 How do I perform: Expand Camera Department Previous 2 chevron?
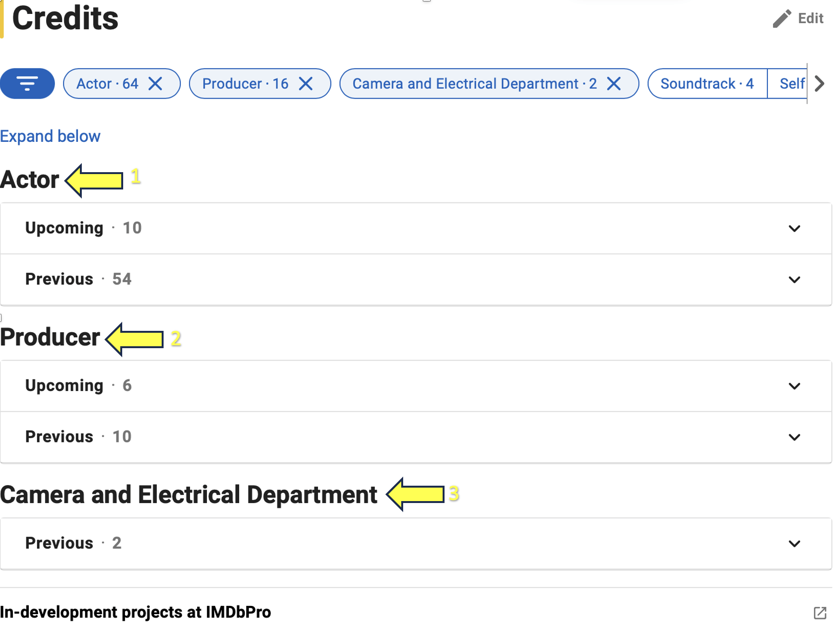pos(794,543)
